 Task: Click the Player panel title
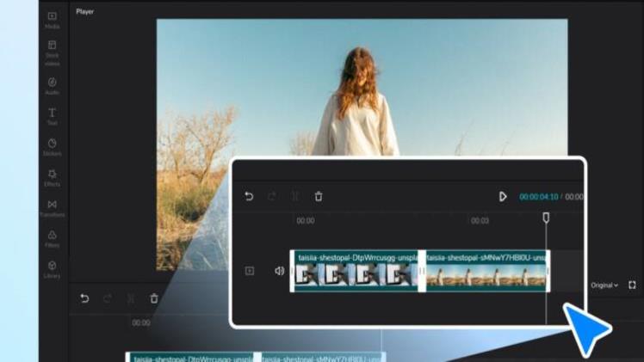tap(85, 12)
